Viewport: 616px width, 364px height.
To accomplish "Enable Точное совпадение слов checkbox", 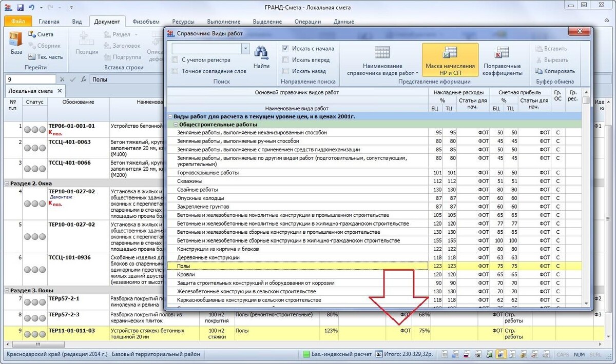I will tap(175, 71).
